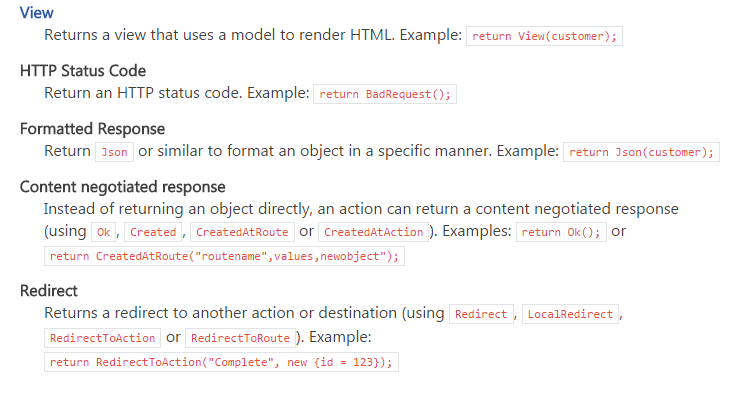Select the 'return BadRequest();' code box
Image resolution: width=731 pixels, height=395 pixels.
tap(385, 94)
